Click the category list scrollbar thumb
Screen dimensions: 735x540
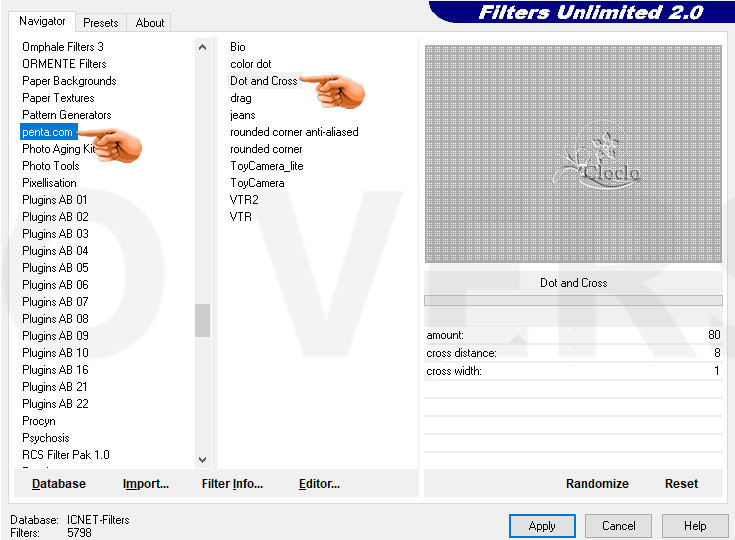point(203,321)
